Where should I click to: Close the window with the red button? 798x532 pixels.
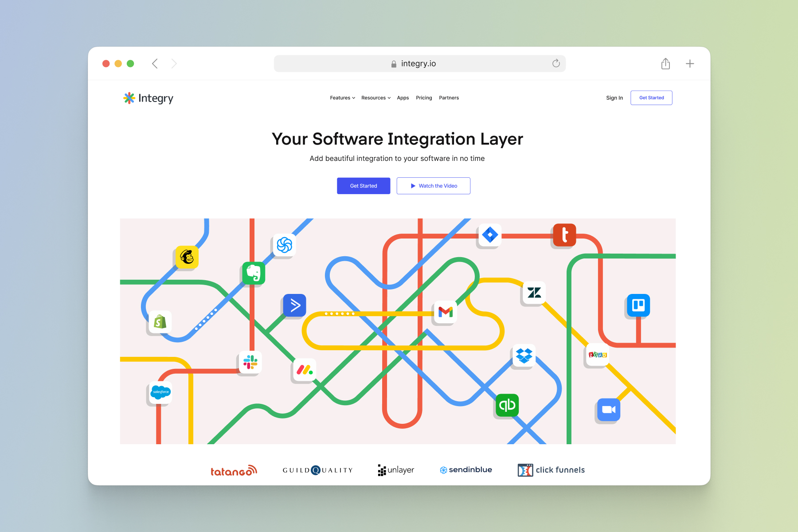pos(106,63)
